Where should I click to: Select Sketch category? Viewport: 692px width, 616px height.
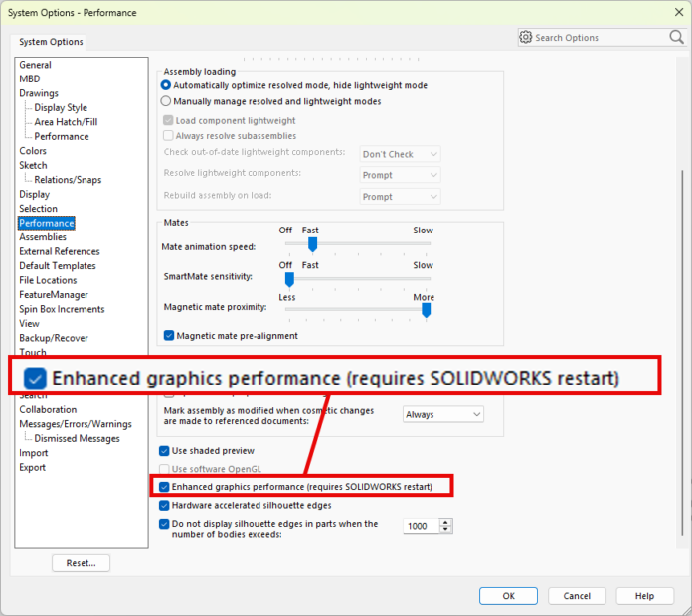coord(33,165)
